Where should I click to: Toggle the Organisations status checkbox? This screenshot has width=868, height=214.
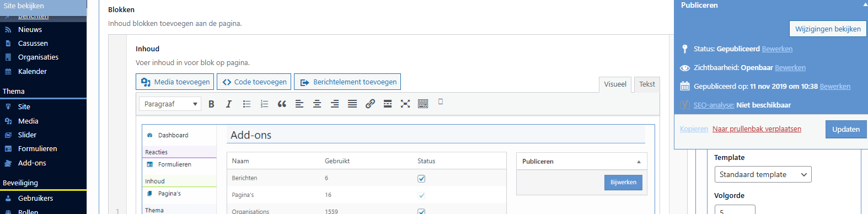pos(421,211)
